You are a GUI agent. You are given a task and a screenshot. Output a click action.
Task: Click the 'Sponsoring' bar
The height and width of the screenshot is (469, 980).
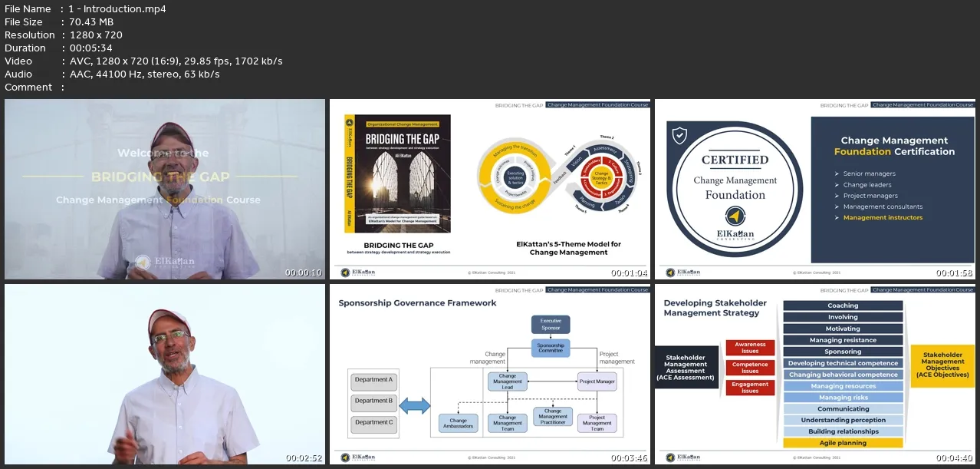[x=843, y=352]
